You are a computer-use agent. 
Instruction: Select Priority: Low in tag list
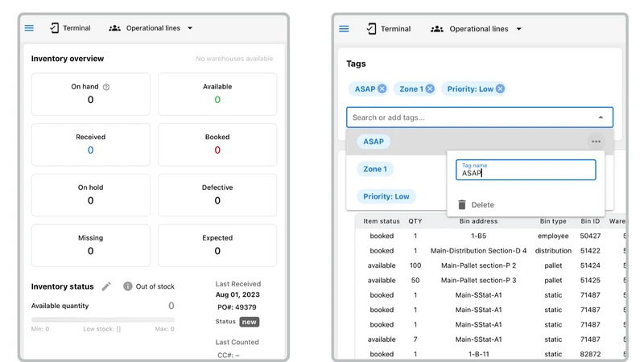386,196
